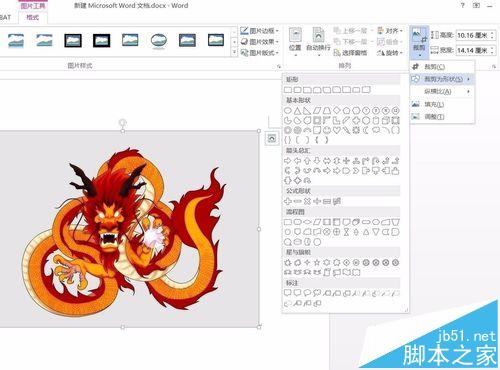Click the 选择窗格 selection pane button
Viewport: 500px width, 370px height.
pyautogui.click(x=350, y=53)
